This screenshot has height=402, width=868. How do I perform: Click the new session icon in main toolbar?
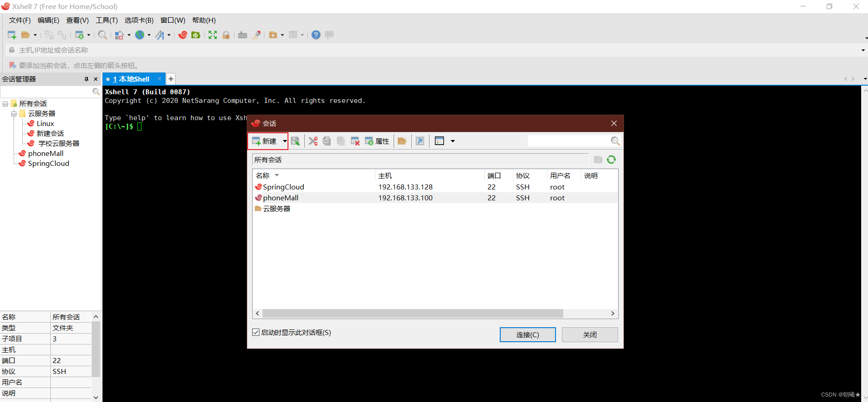pyautogui.click(x=12, y=35)
